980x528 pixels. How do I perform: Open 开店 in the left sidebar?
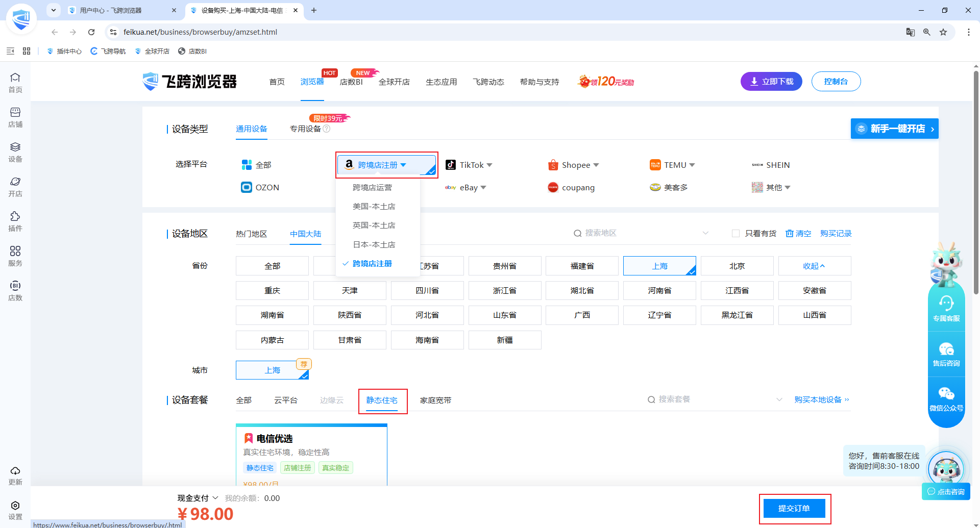tap(15, 187)
